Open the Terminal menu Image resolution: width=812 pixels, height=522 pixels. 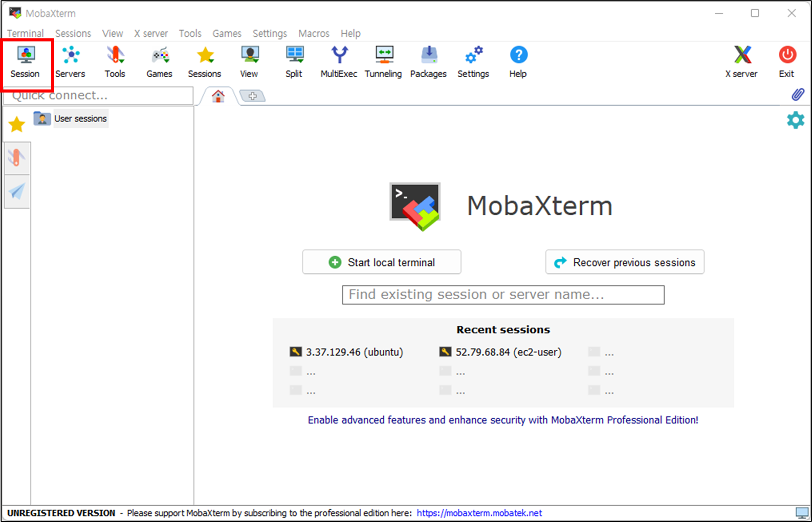25,33
